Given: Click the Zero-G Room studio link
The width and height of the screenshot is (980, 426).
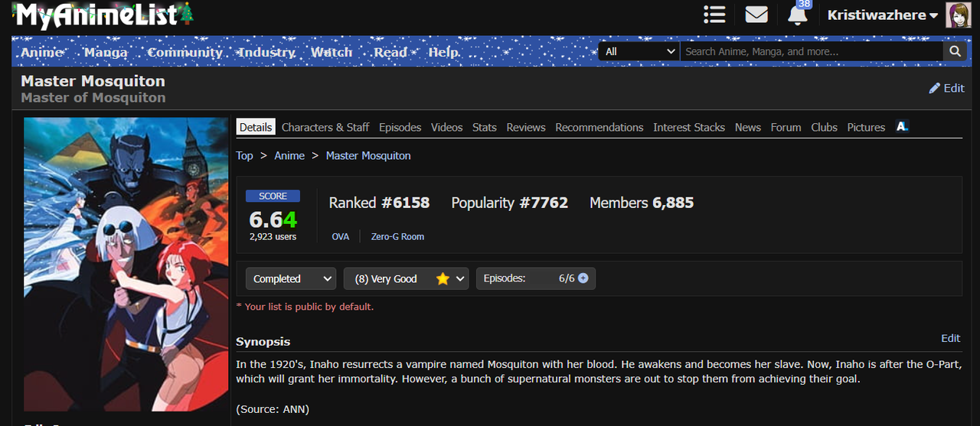Looking at the screenshot, I should 397,236.
